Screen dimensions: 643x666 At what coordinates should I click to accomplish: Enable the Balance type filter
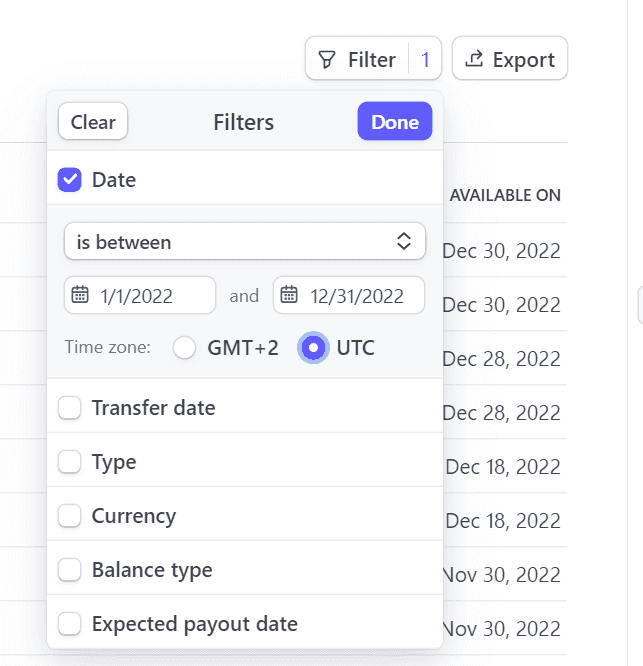70,570
